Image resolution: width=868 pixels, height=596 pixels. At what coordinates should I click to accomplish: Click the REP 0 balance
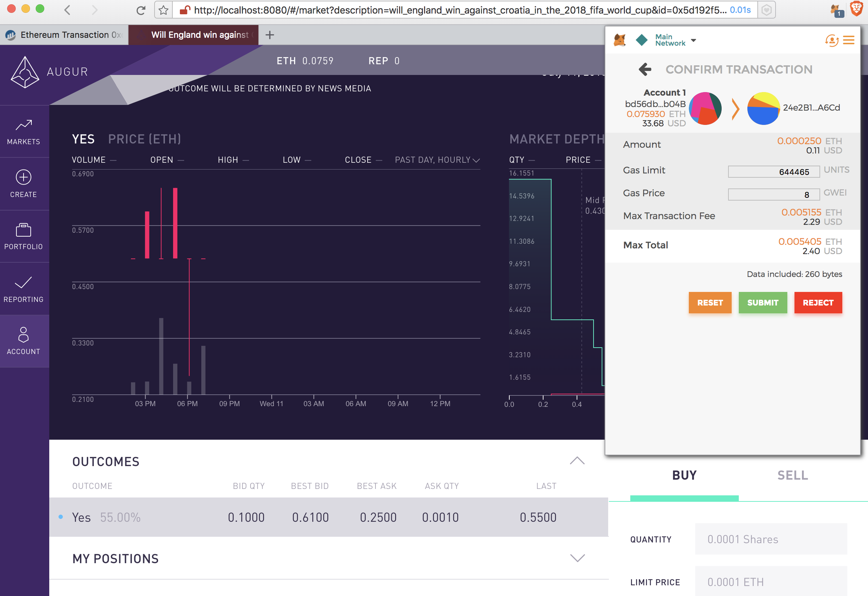pyautogui.click(x=384, y=61)
